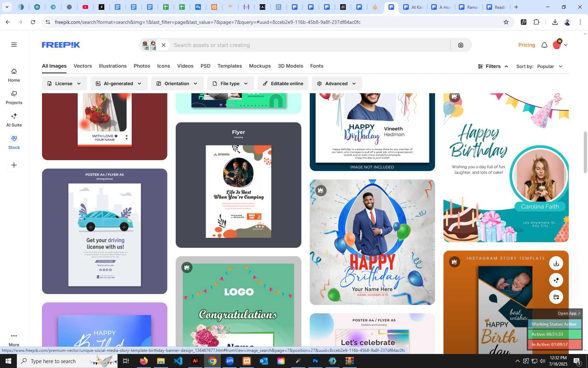Expand the Advanced filter dropdown

[337, 83]
